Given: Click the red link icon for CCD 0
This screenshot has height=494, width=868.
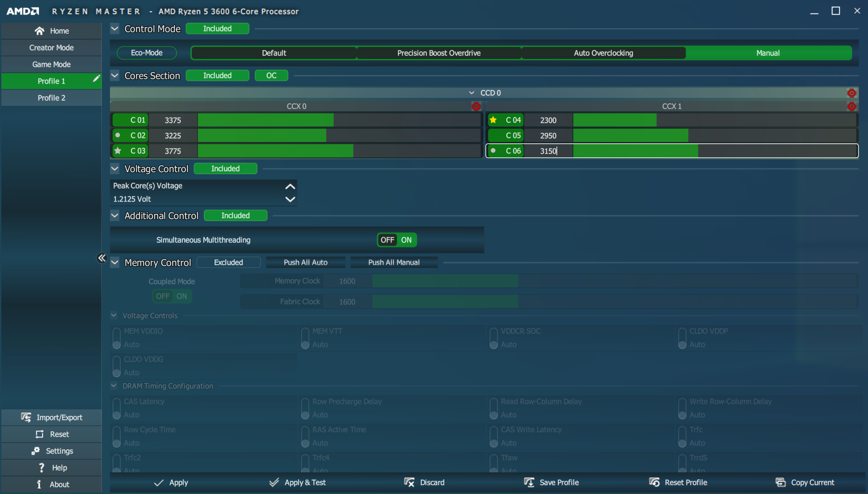Looking at the screenshot, I should click(x=851, y=93).
